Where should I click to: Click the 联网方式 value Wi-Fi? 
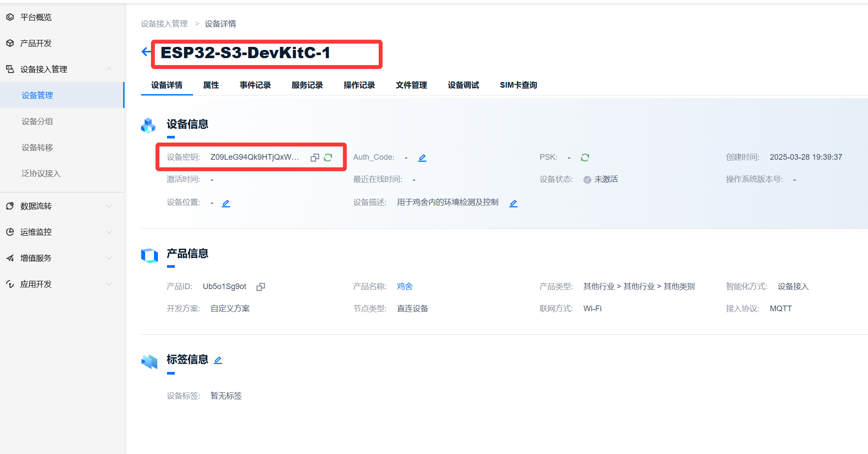click(x=592, y=309)
